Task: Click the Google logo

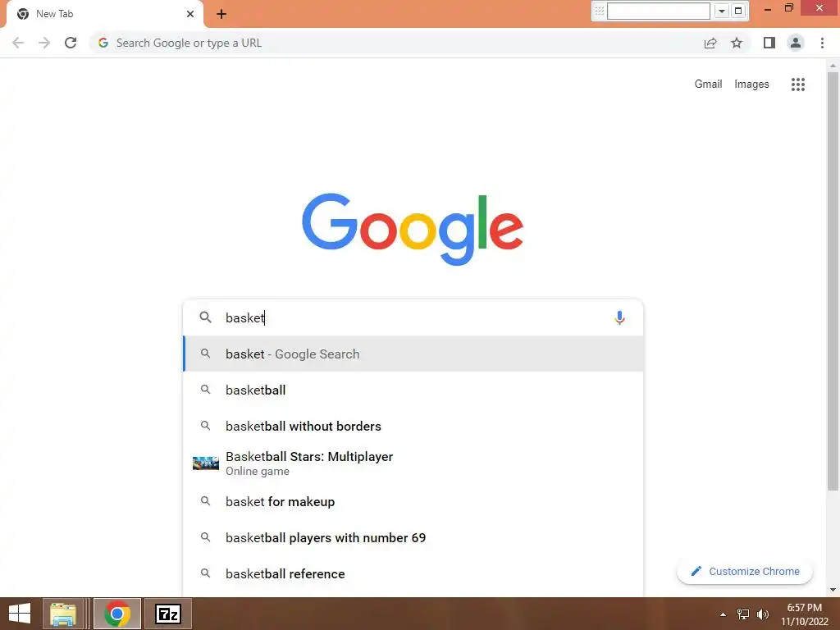Action: tap(413, 229)
